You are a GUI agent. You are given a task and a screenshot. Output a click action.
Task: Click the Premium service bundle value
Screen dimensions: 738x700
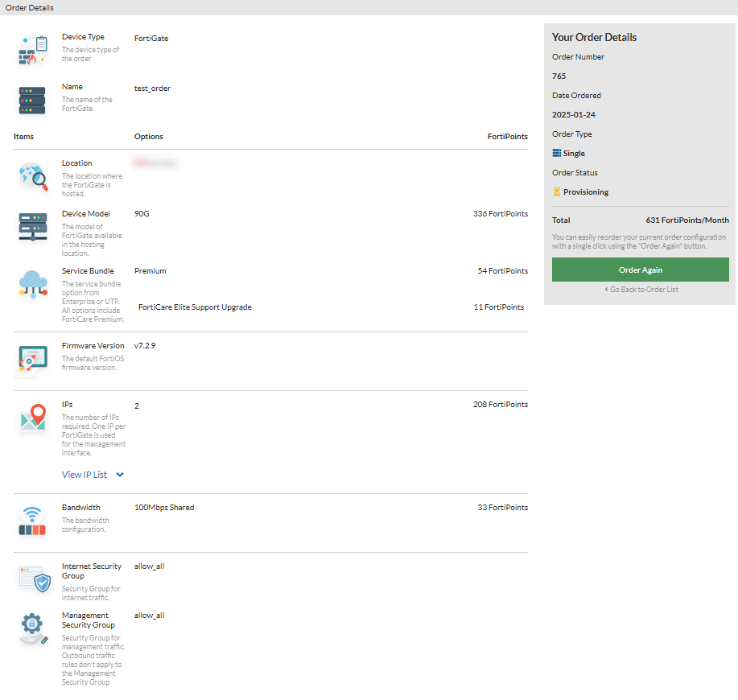click(150, 271)
